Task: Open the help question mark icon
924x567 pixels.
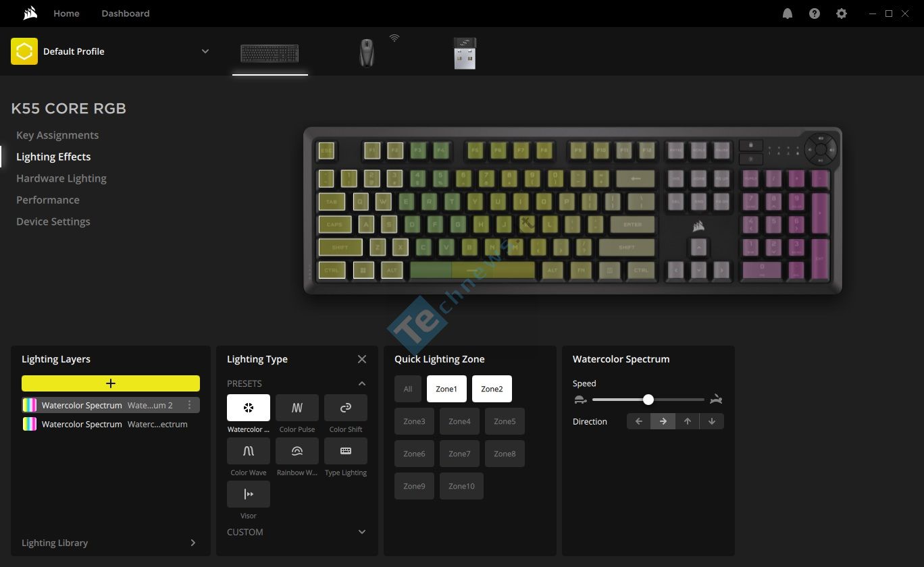Action: click(x=815, y=13)
